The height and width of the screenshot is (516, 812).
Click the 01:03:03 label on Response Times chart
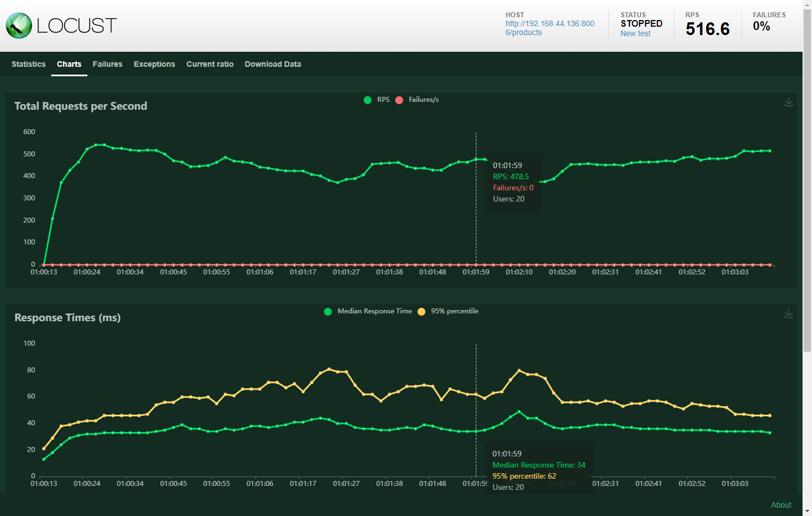(735, 484)
